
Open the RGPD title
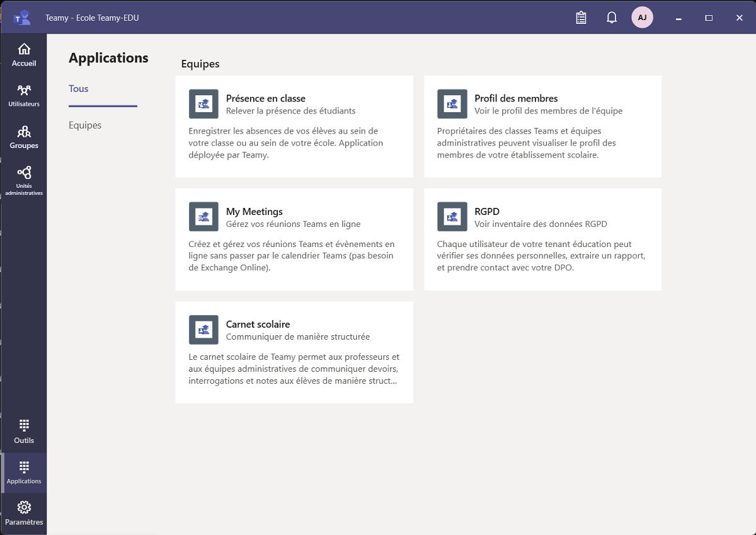pyautogui.click(x=487, y=212)
